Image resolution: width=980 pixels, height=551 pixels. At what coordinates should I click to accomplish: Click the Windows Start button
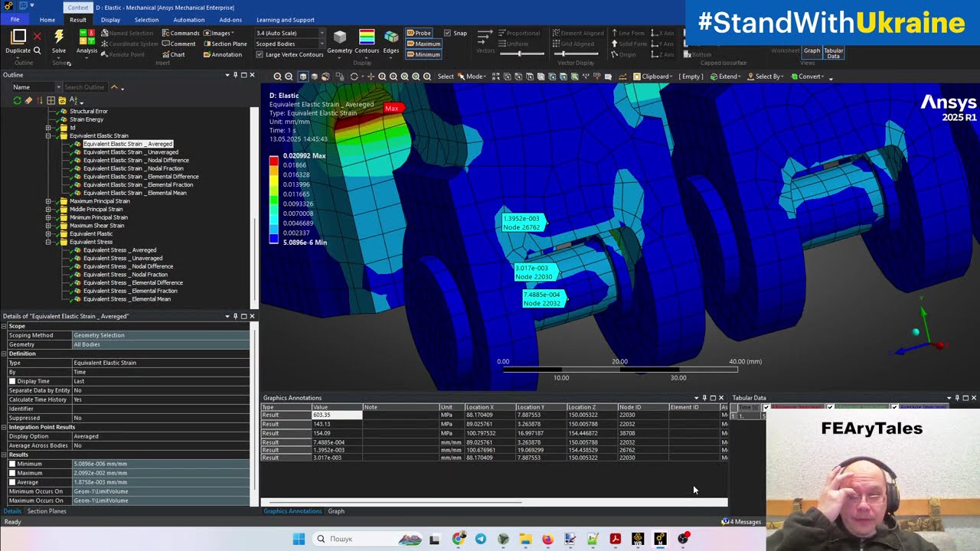pos(299,539)
